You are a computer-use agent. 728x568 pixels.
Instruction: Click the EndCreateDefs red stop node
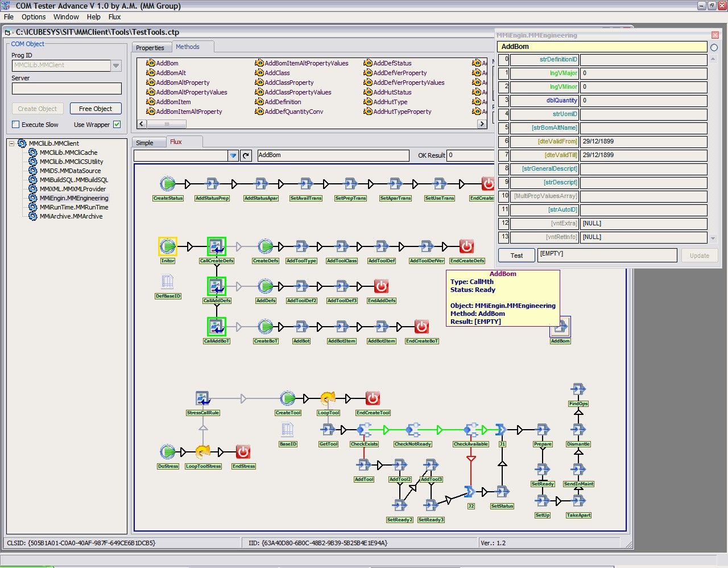click(466, 246)
